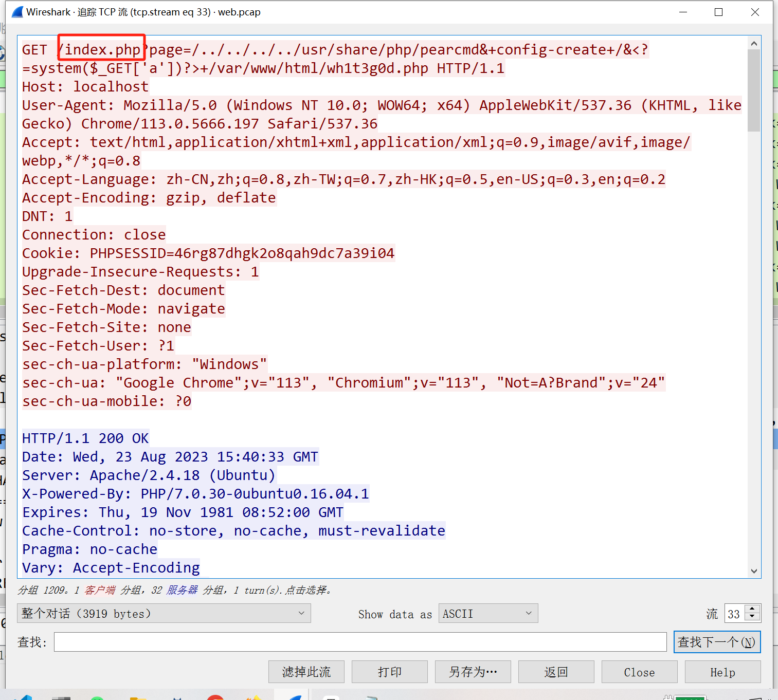Click the Pragma: no-cache line

[x=89, y=549]
